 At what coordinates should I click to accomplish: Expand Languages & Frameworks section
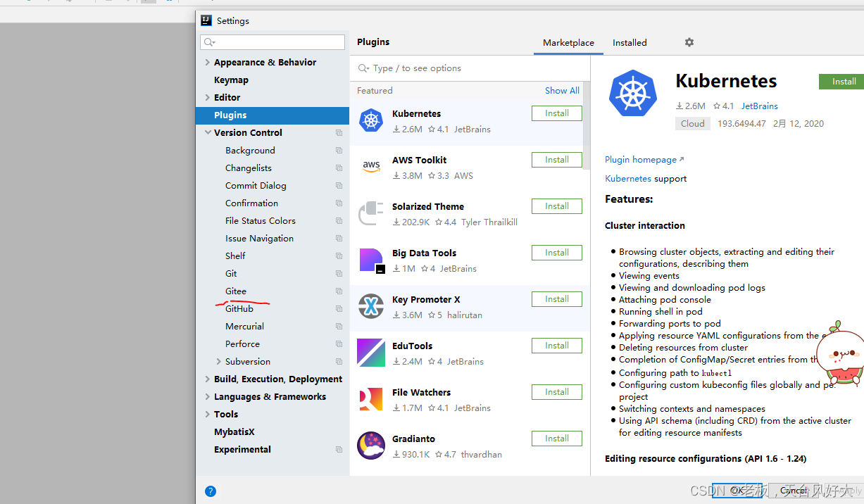coord(207,397)
